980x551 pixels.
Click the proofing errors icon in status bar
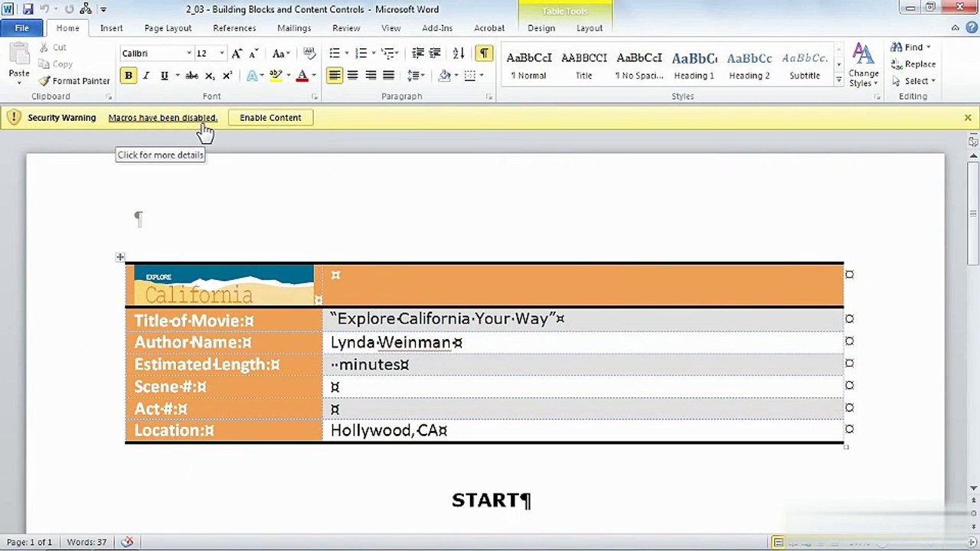(127, 542)
